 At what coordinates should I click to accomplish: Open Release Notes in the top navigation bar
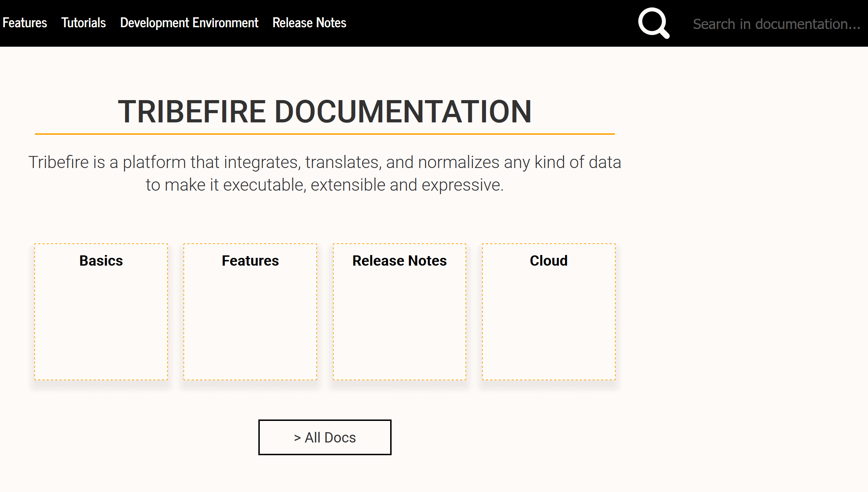309,23
